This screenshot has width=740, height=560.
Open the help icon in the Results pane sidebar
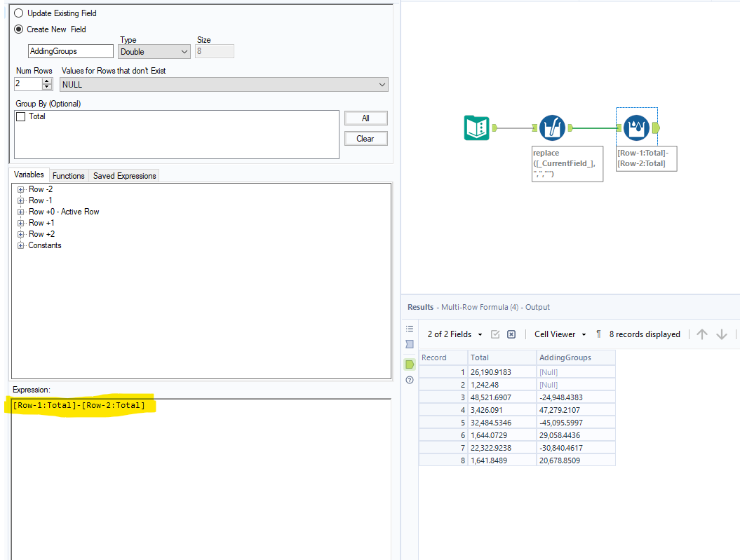410,380
